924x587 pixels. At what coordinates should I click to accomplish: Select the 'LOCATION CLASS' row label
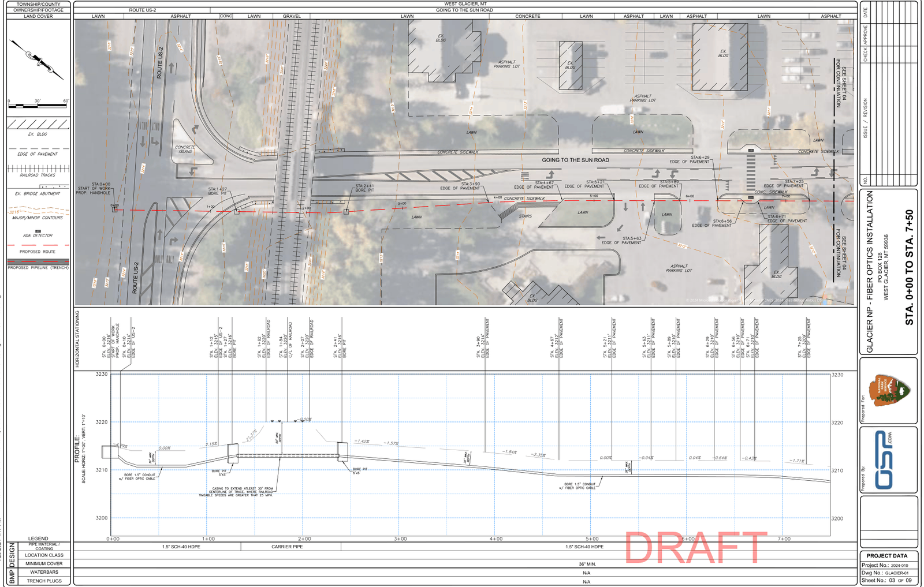[44, 555]
